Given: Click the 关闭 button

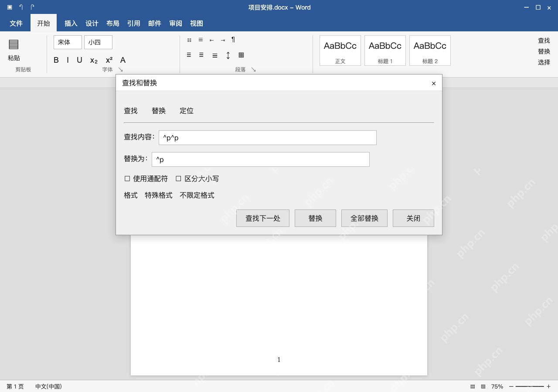Looking at the screenshot, I should (413, 218).
